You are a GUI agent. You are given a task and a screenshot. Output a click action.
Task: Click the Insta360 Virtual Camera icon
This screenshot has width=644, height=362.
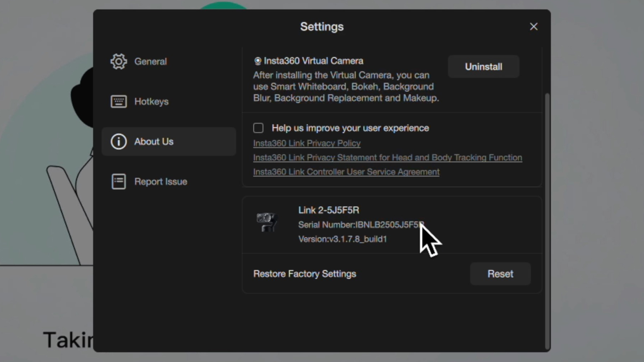point(258,61)
